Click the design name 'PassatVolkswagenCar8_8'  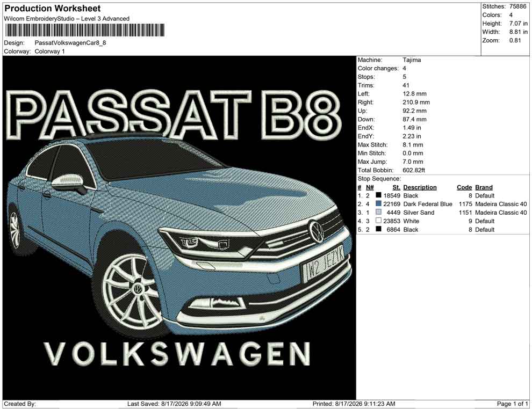pos(70,43)
